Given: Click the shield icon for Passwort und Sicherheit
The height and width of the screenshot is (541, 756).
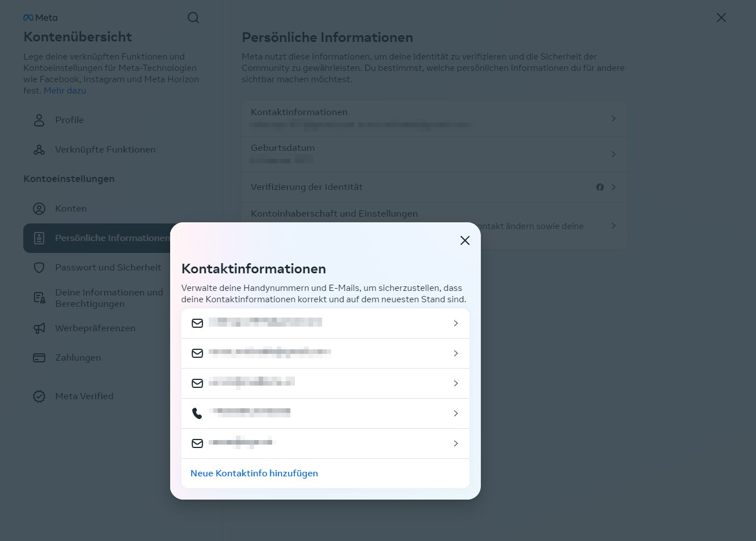Looking at the screenshot, I should click(39, 268).
